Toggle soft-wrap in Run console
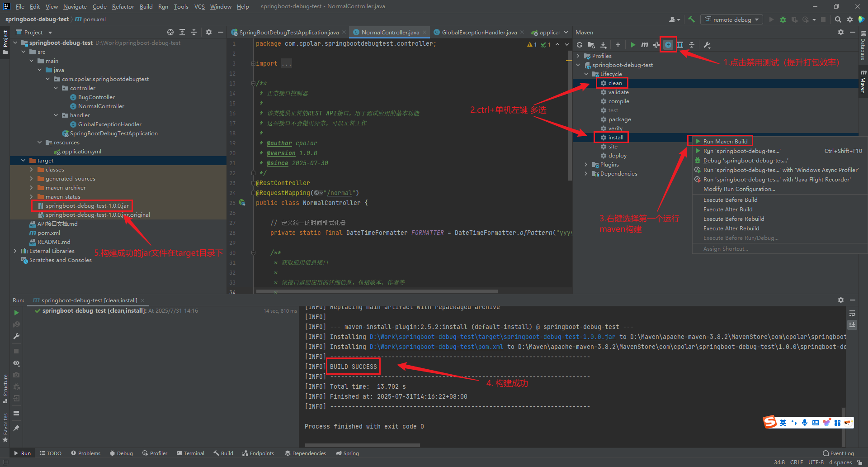This screenshot has height=467, width=868. point(852,314)
